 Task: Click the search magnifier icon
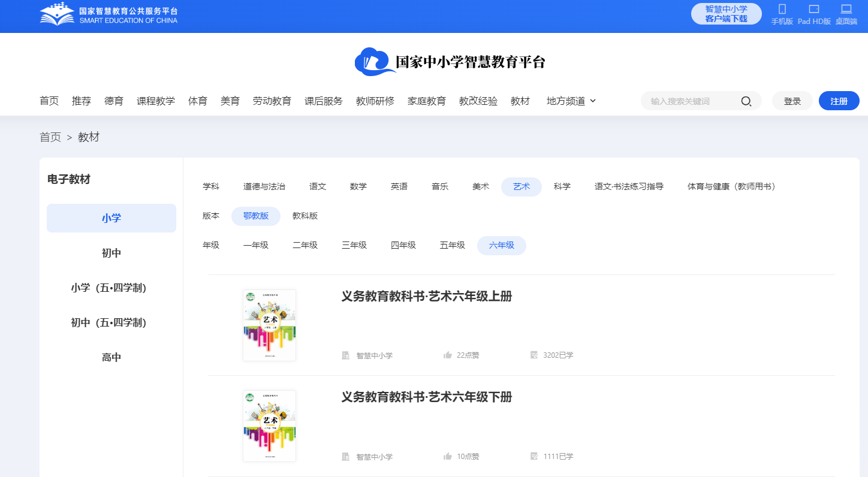[746, 101]
